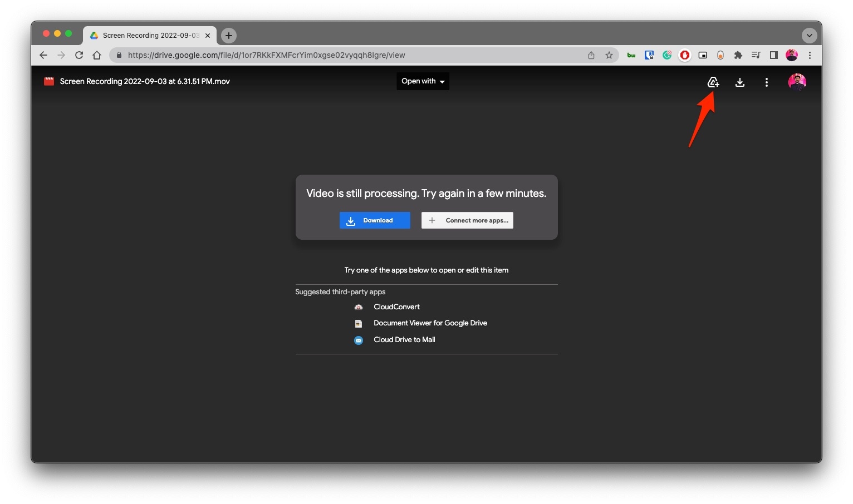Open the AdBlock extension
This screenshot has height=504, width=853.
[x=684, y=55]
